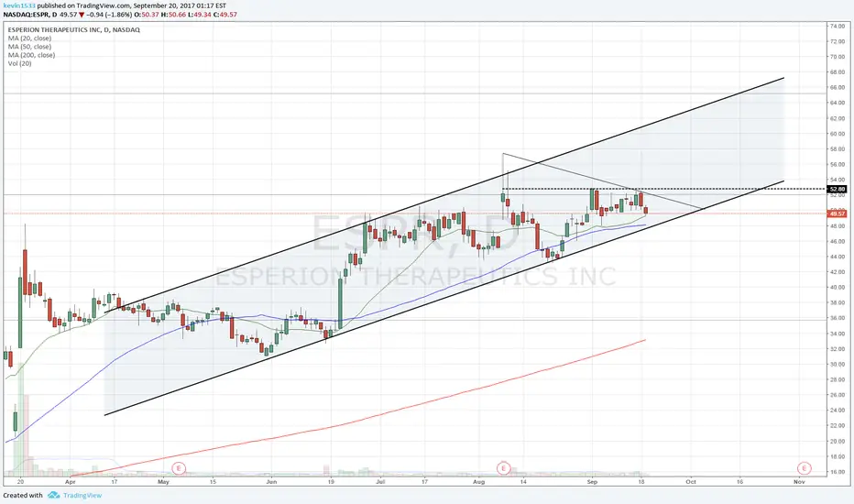Click the Nov label on date axis

pos(799,482)
